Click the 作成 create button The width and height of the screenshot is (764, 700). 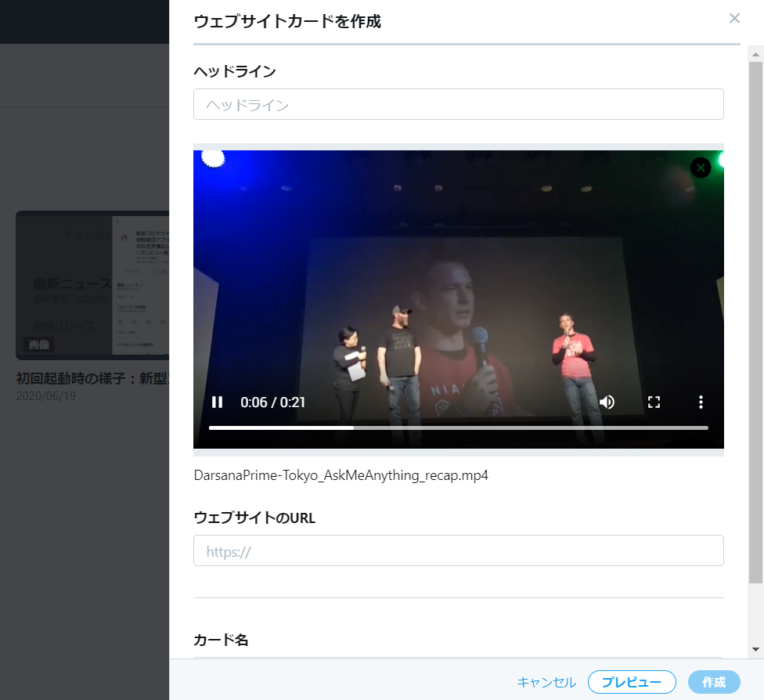coord(714,682)
